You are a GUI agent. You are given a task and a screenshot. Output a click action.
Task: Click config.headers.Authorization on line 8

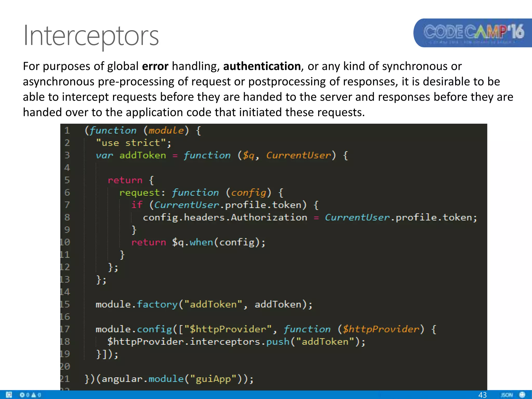(x=225, y=217)
